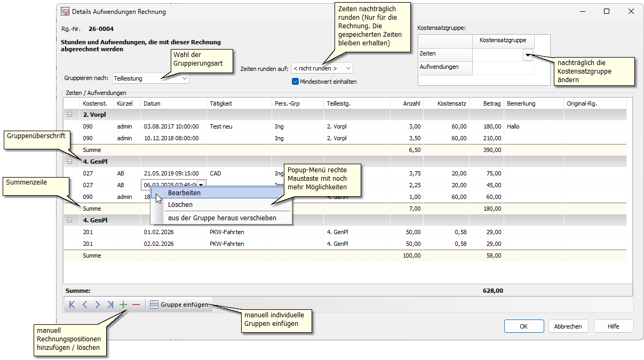The height and width of the screenshot is (360, 644).
Task: Collapse the 2. Vorpl group
Action: coord(70,115)
